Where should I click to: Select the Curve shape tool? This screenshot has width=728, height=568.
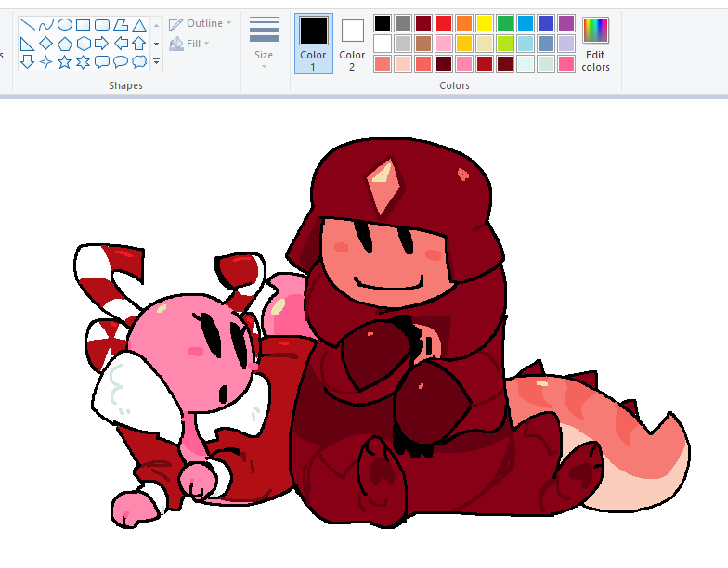(46, 24)
